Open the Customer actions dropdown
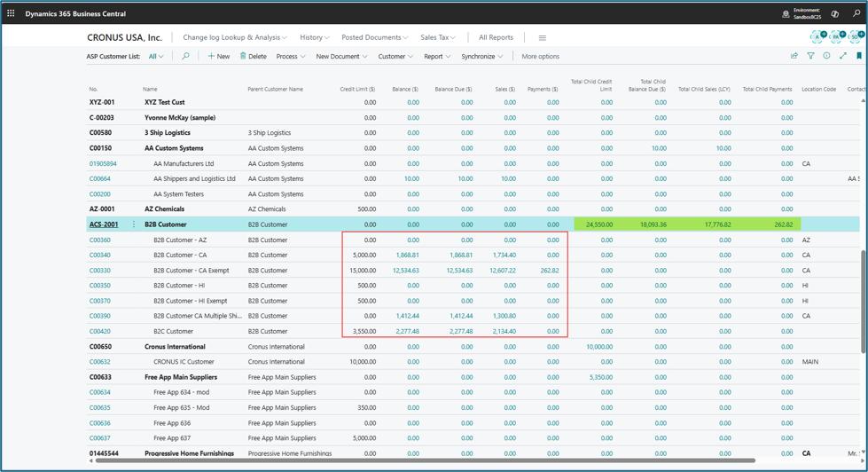This screenshot has height=472, width=868. pos(395,57)
